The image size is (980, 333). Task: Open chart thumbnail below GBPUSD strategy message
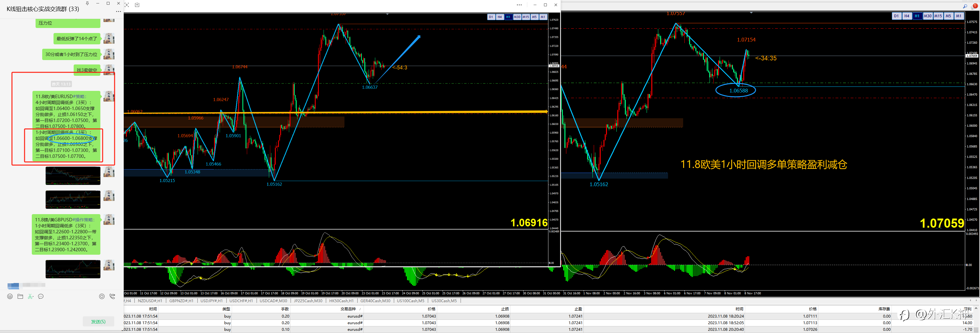click(x=73, y=269)
